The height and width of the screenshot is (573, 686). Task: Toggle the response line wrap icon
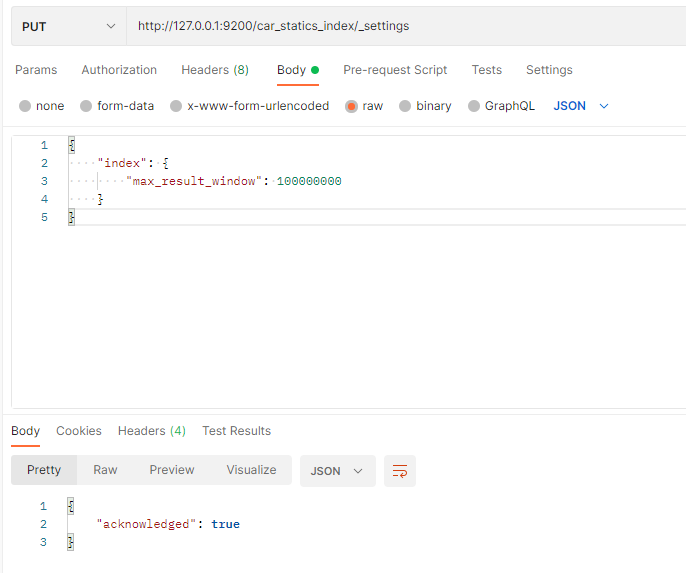click(400, 471)
